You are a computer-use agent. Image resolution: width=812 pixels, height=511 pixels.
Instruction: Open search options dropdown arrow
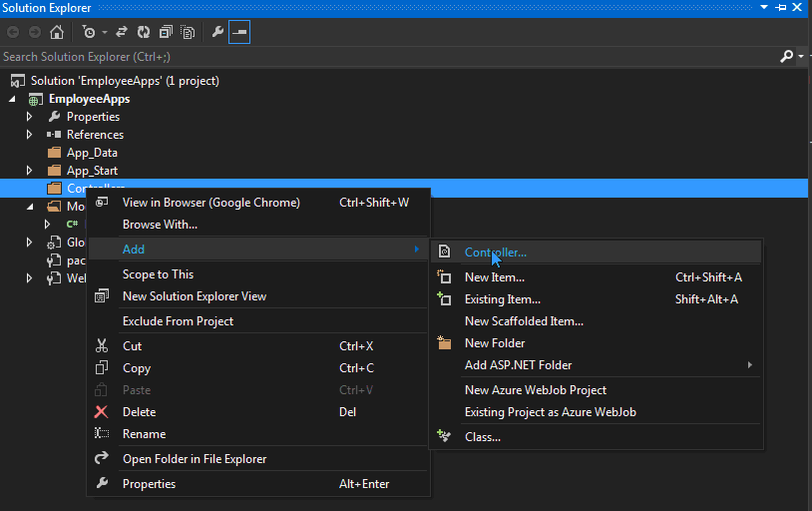tap(801, 56)
